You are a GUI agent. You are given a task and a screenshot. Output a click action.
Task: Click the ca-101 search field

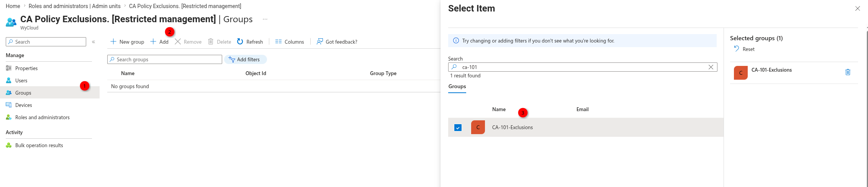pyautogui.click(x=583, y=67)
